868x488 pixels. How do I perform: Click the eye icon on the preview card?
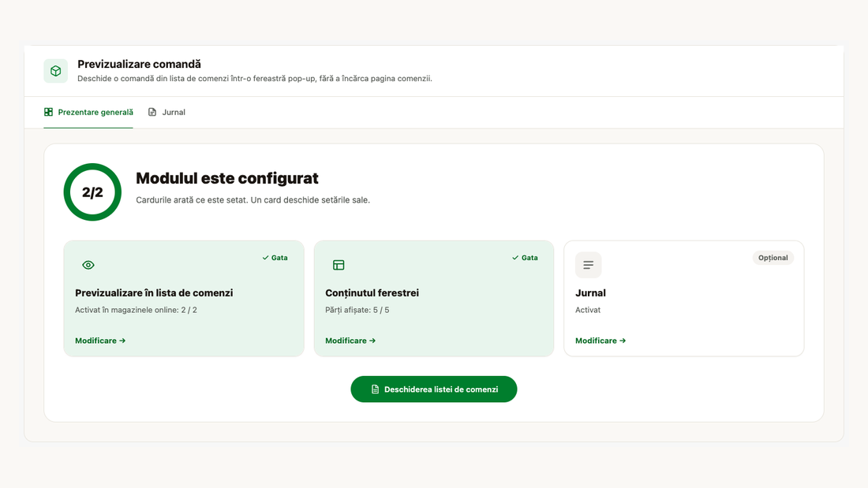[x=88, y=265]
